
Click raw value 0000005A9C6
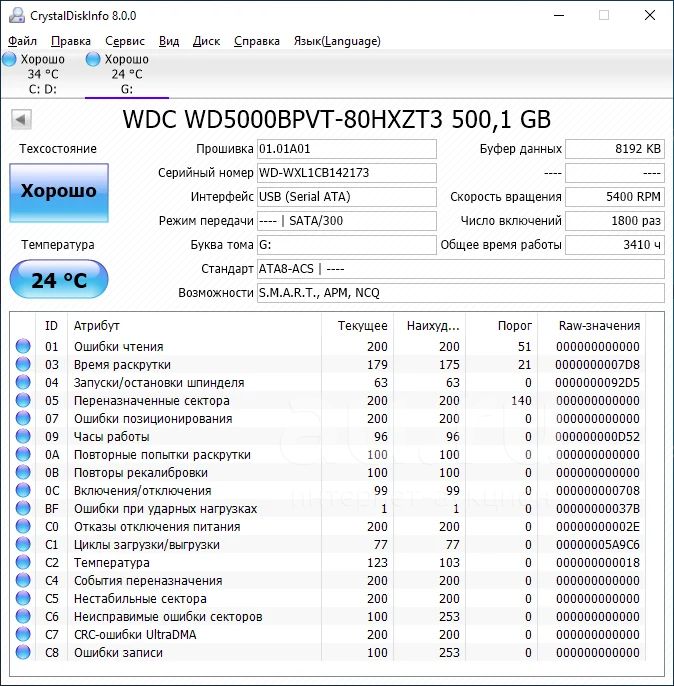pos(597,545)
